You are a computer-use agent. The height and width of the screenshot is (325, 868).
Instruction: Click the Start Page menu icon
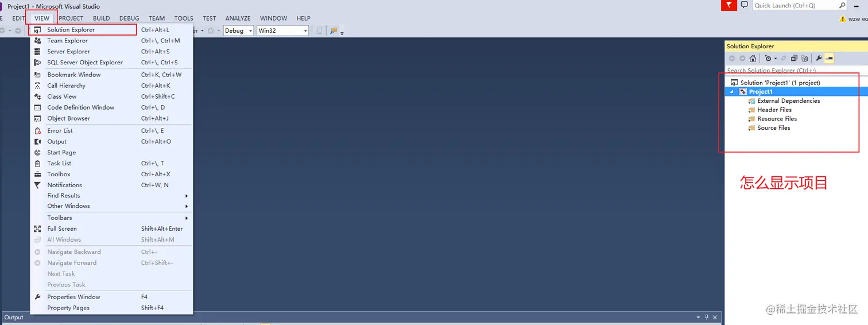(x=37, y=153)
